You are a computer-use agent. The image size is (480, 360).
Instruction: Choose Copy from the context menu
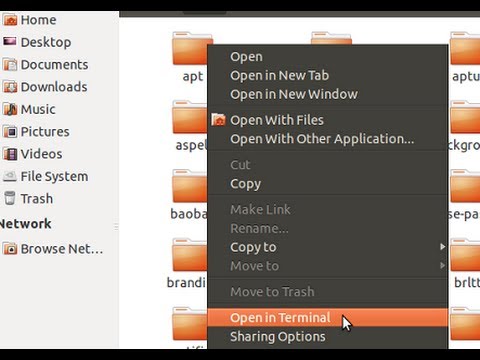[328, 184]
